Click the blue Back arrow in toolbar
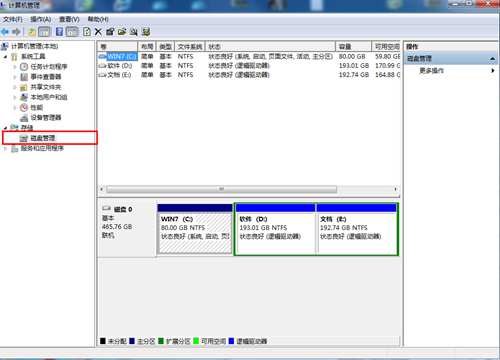 [5, 32]
